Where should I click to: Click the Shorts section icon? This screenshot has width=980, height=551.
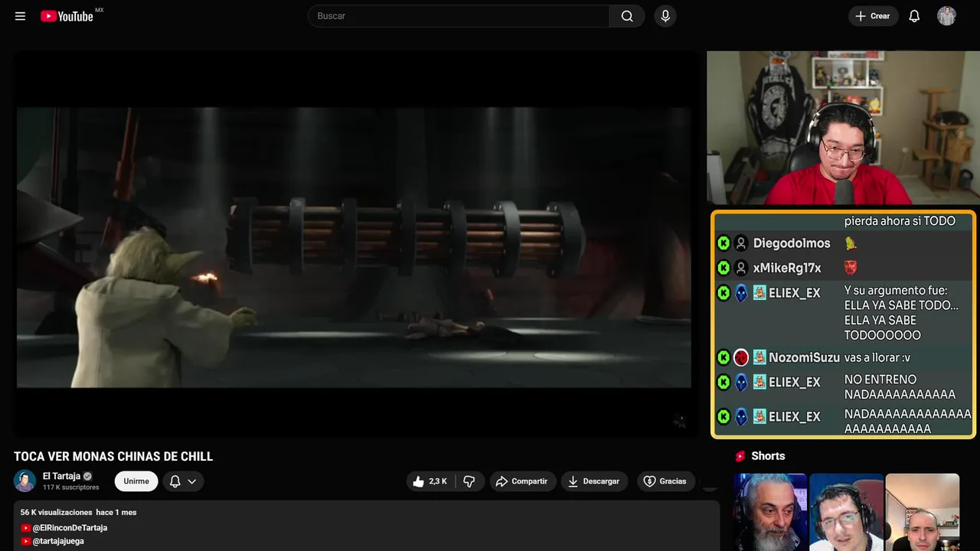point(740,456)
